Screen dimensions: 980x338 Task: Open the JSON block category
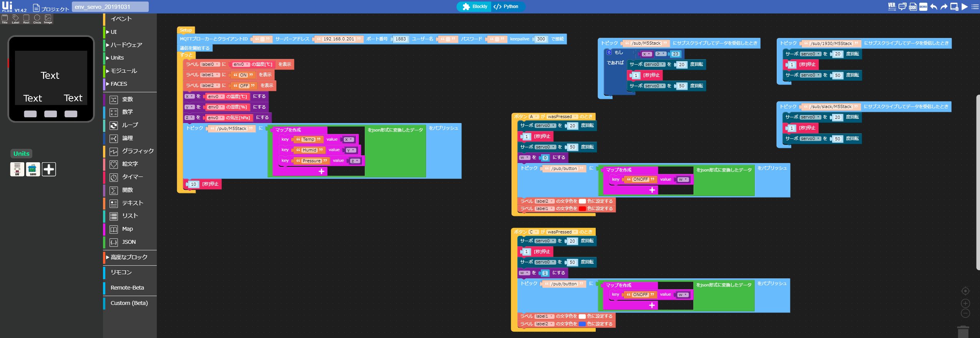pos(129,242)
